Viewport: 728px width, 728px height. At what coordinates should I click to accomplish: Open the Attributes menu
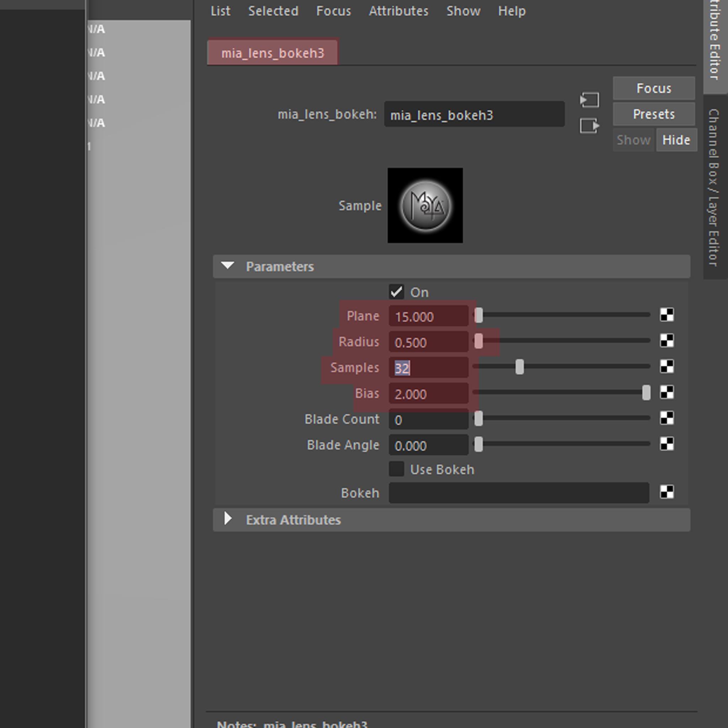point(398,11)
